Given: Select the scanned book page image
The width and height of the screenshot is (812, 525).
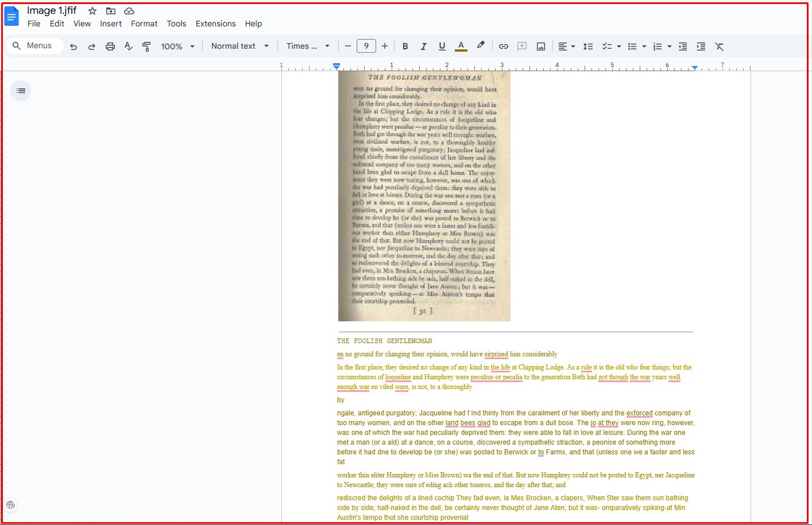Looking at the screenshot, I should [424, 196].
